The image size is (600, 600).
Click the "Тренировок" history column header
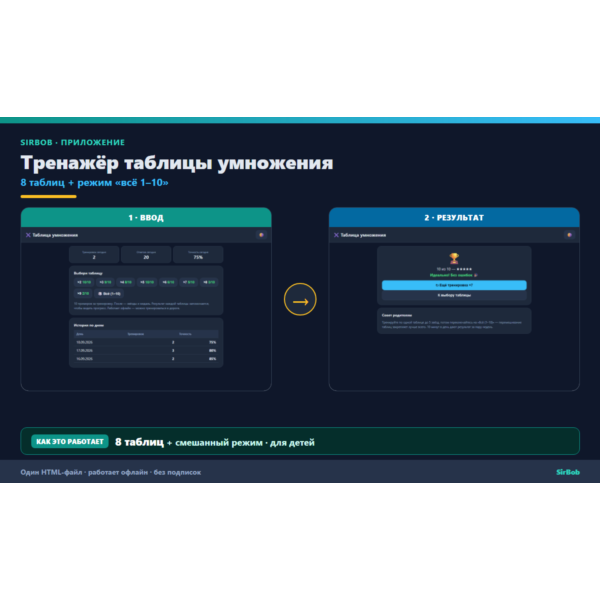[135, 334]
